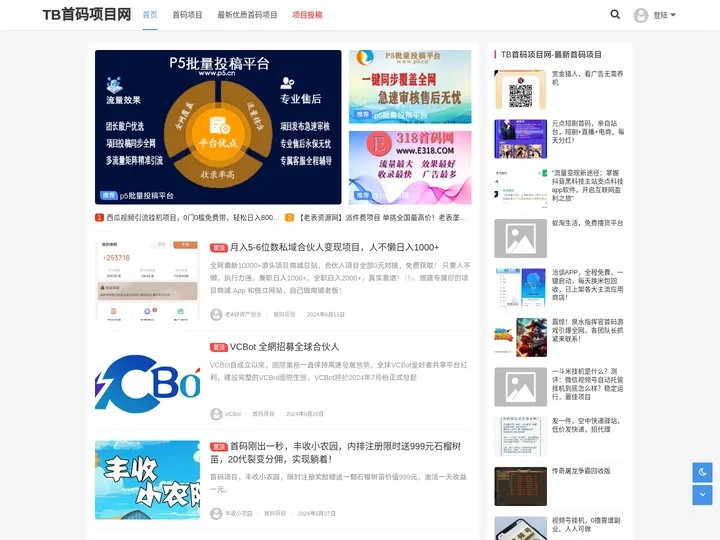Click thumbnail for 元点短剧首码

click(520, 139)
